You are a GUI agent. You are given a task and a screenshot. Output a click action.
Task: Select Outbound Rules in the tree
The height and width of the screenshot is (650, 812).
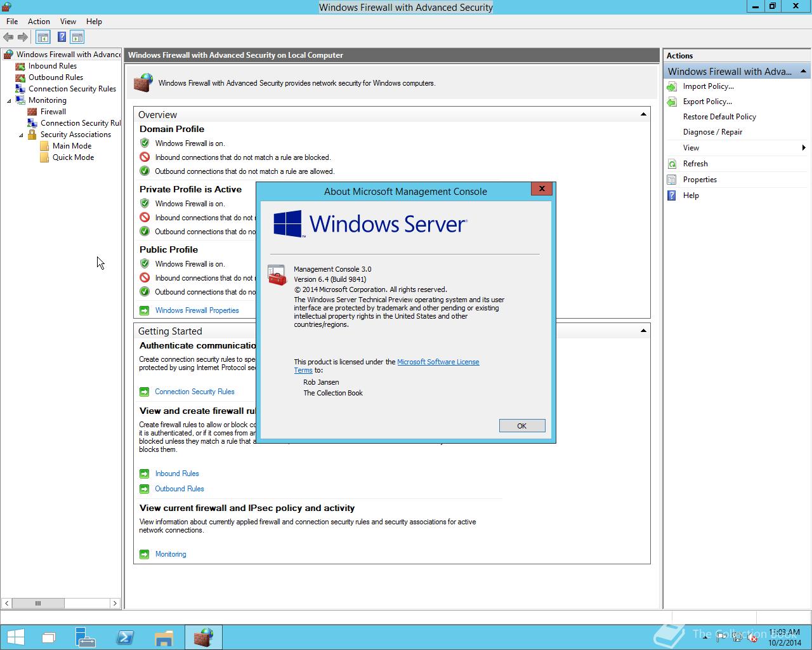[56, 77]
